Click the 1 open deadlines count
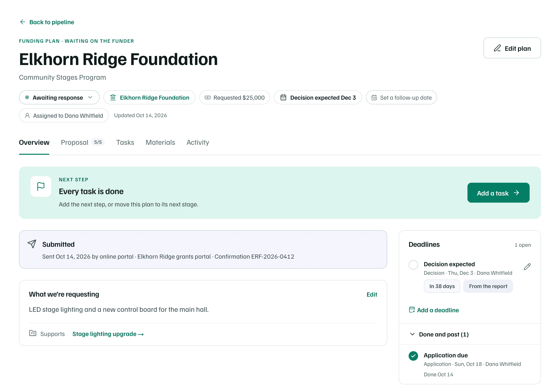The height and width of the screenshot is (392, 560). tap(523, 245)
